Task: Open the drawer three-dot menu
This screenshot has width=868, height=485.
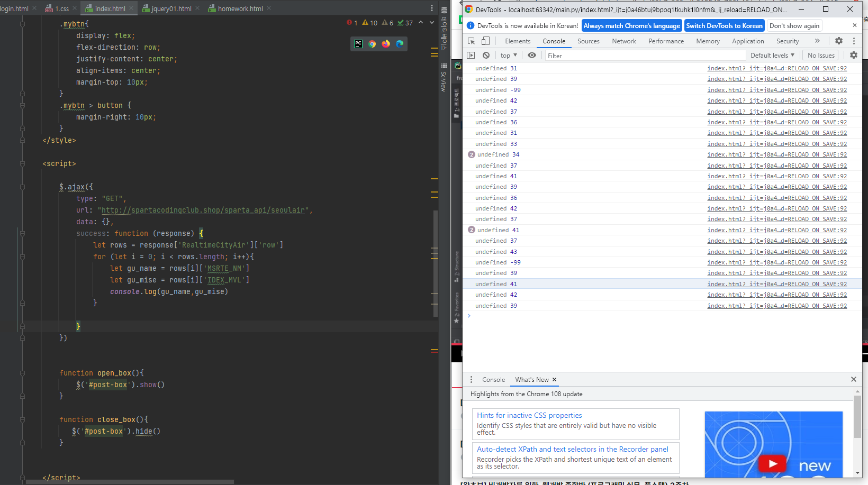Action: click(471, 379)
